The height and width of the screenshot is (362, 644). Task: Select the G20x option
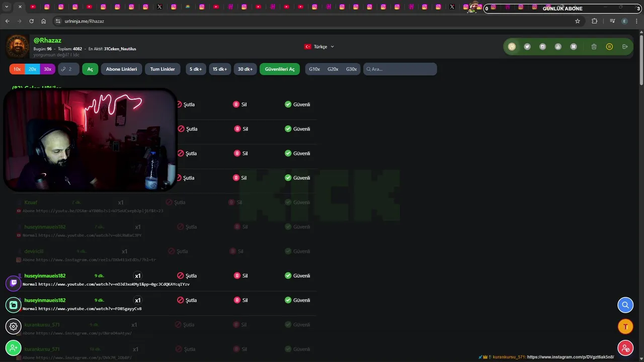pos(333,69)
